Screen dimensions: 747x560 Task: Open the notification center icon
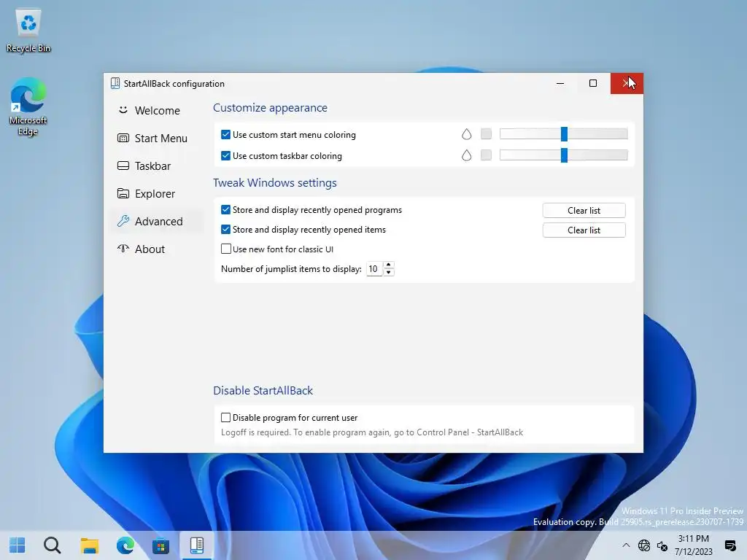point(729,545)
